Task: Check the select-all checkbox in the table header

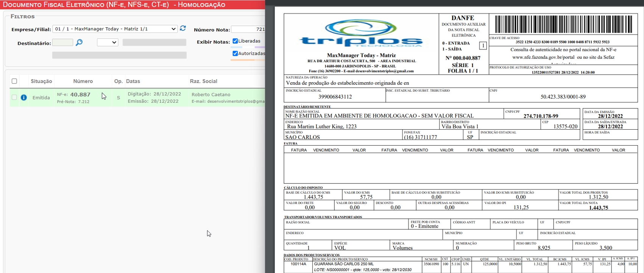Action: pos(14,81)
